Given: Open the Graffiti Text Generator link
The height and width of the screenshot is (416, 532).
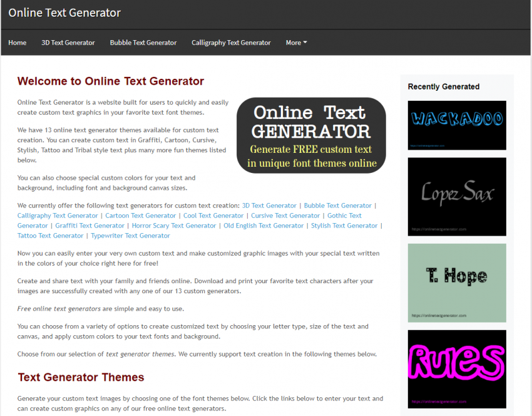Looking at the screenshot, I should pos(90,225).
